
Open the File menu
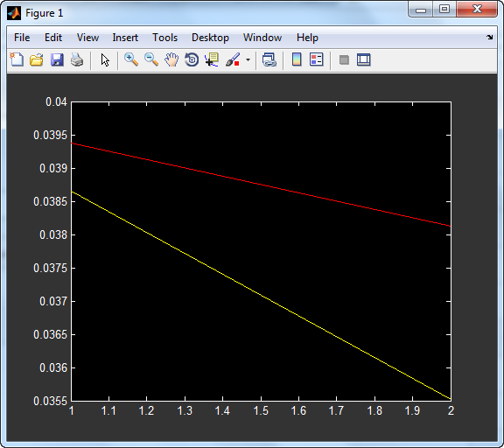pyautogui.click(x=22, y=38)
